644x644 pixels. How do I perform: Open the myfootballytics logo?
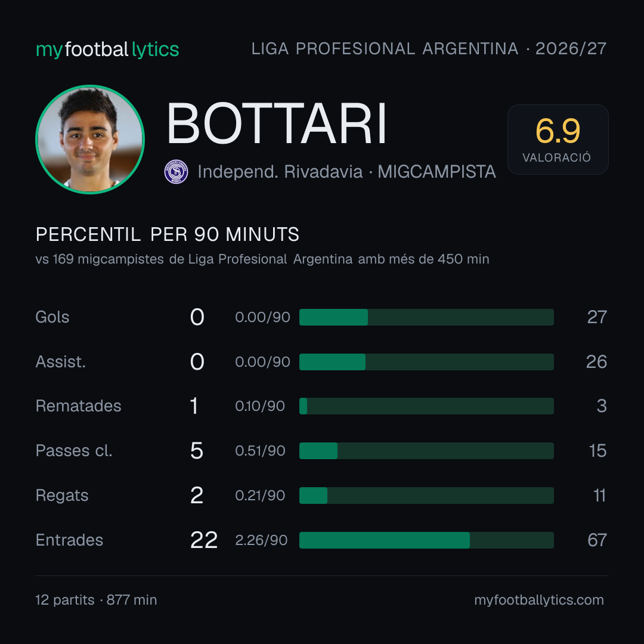107,49
